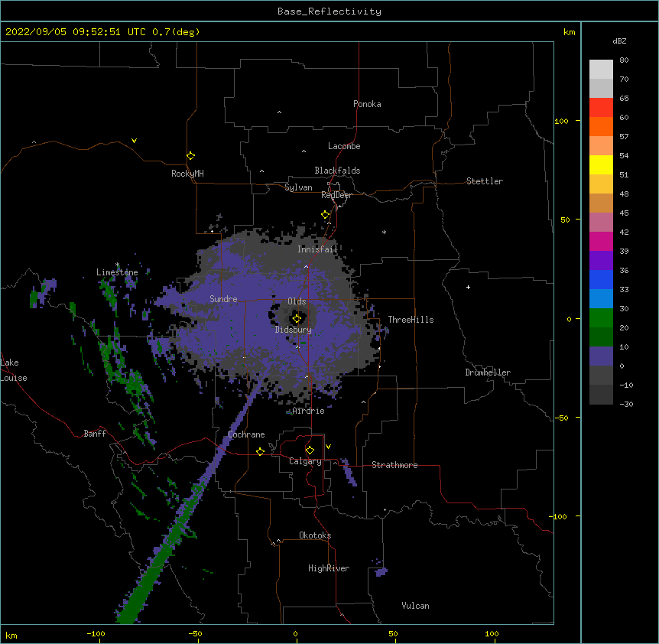Select the Banff label
Viewport: 659px width, 644px height.
pos(95,434)
